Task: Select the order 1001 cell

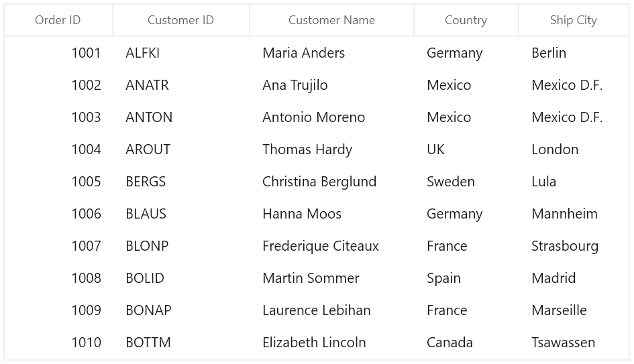Action: (58, 53)
